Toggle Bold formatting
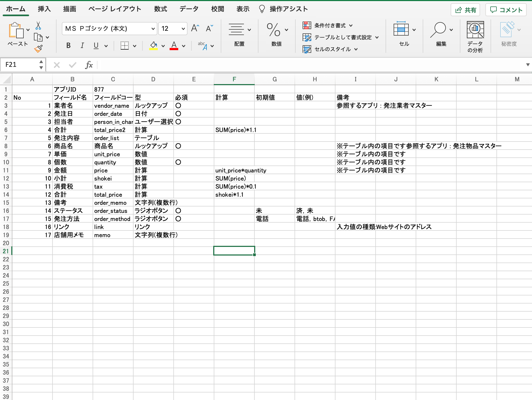This screenshot has width=532, height=400. (68, 46)
